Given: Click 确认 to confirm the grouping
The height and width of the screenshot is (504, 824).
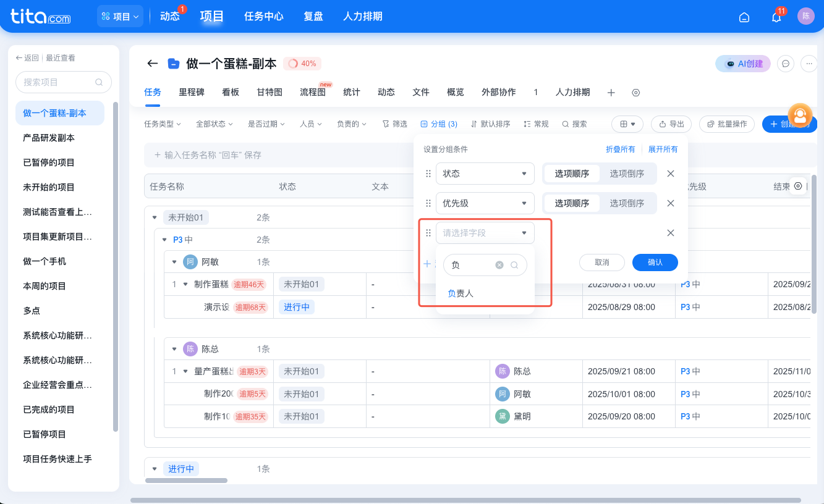Looking at the screenshot, I should click(x=654, y=262).
